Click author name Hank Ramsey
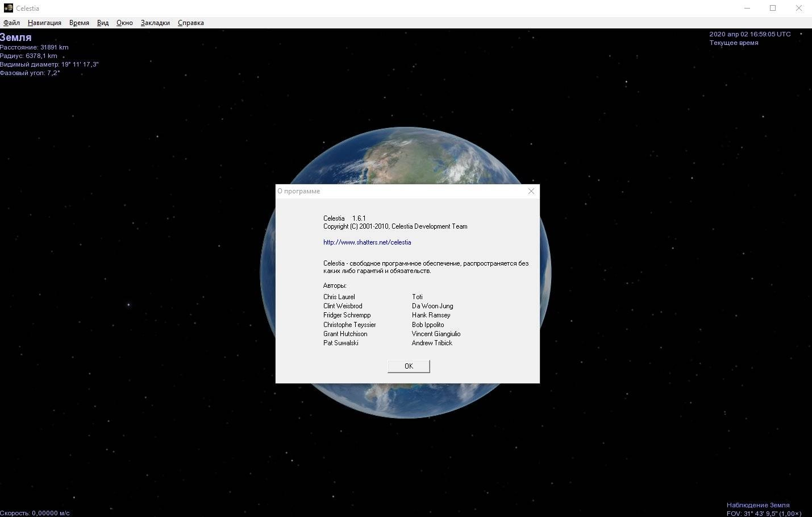Image resolution: width=812 pixels, height=517 pixels. (431, 315)
